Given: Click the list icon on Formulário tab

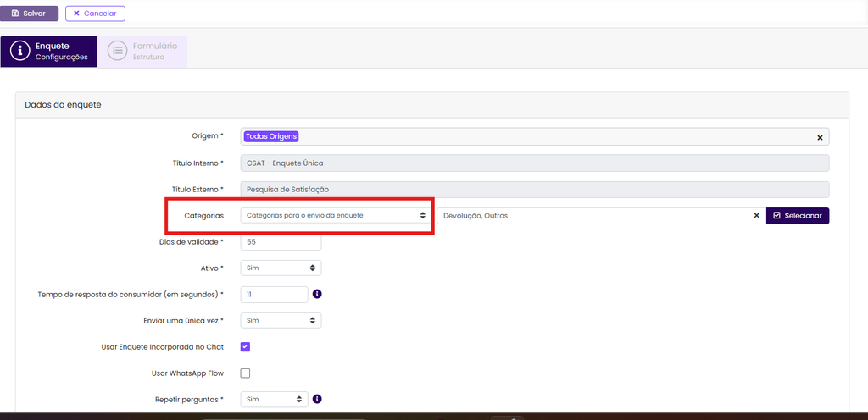Looking at the screenshot, I should pos(117,50).
